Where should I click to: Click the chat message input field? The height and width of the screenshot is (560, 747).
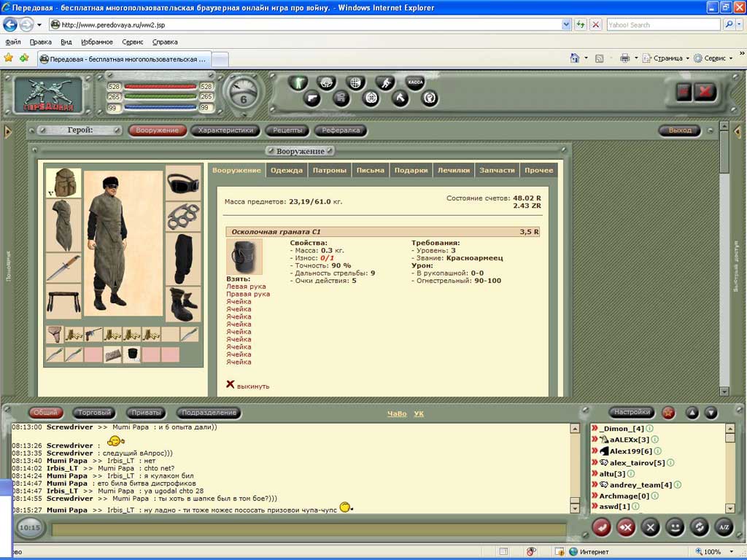309,529
